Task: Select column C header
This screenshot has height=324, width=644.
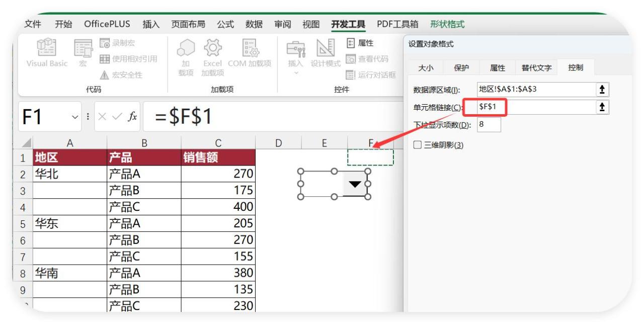Action: coord(218,143)
